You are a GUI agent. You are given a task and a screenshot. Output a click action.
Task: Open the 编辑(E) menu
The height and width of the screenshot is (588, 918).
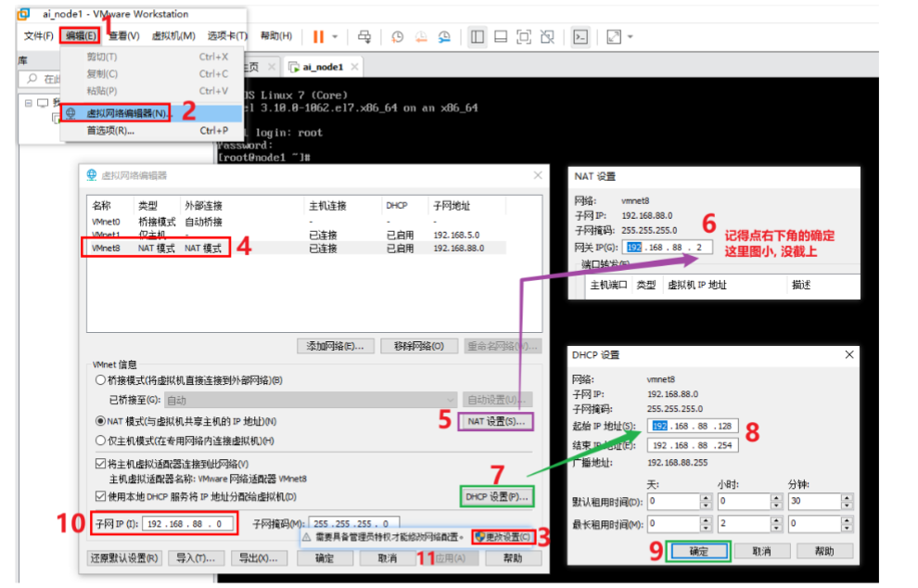(80, 36)
